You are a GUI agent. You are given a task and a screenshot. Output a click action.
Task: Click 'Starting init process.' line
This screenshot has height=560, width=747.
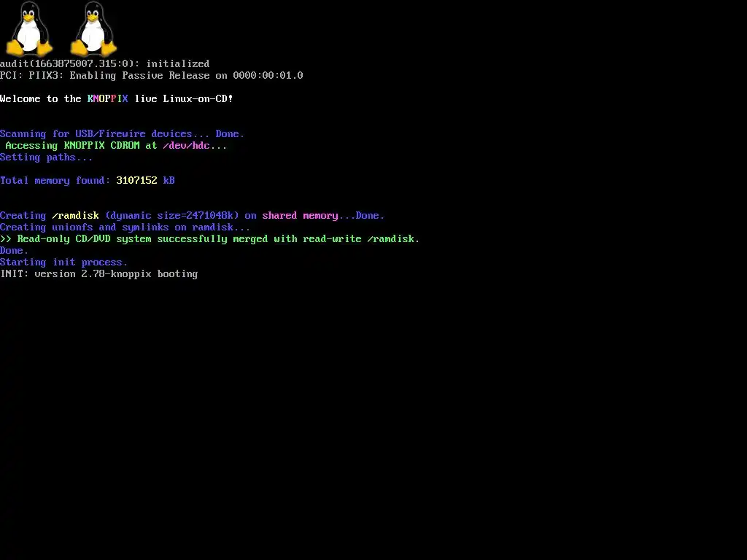click(x=64, y=262)
